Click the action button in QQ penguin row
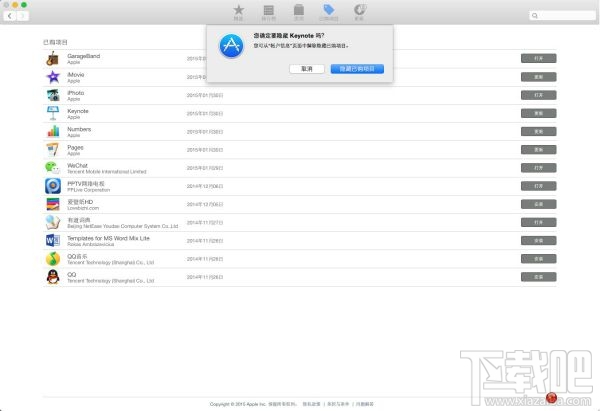 point(538,277)
